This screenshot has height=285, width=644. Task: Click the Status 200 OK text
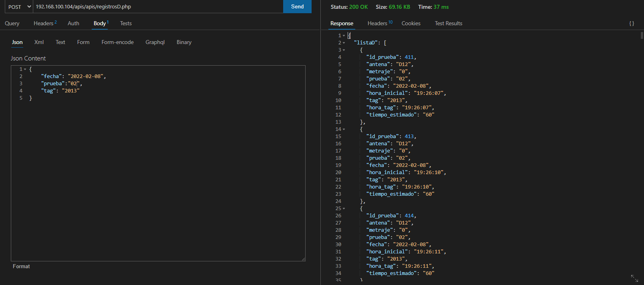tap(349, 7)
